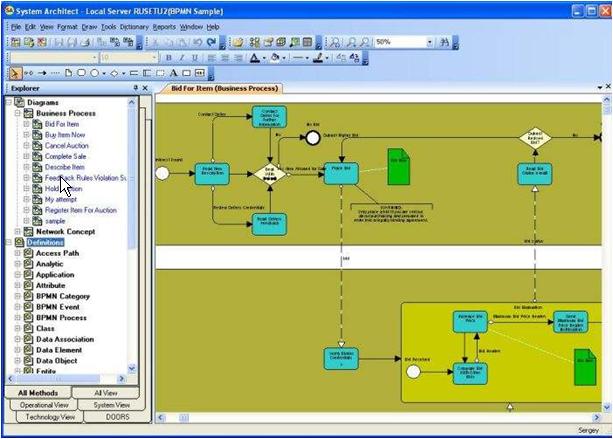This screenshot has height=439, width=613.
Task: Click the pin icon in Explorer header
Action: [x=136, y=88]
